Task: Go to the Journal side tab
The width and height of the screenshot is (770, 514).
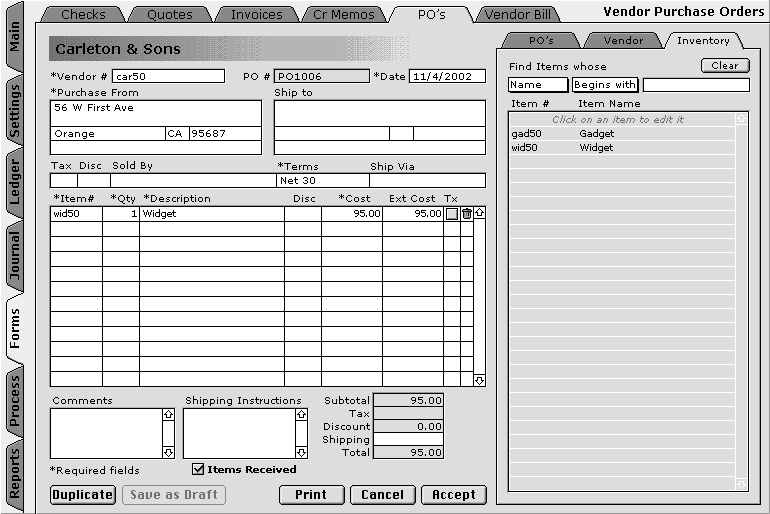Action: point(15,256)
